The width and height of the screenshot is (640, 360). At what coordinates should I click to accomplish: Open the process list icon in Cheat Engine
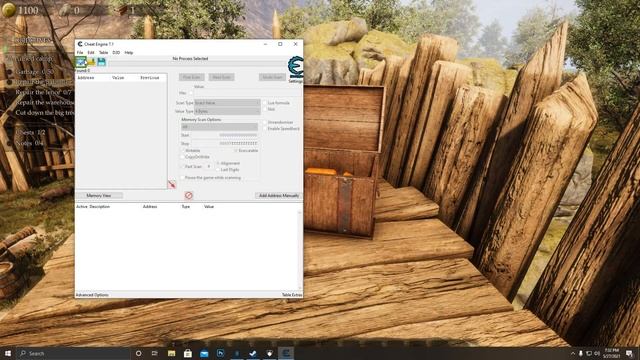pos(81,62)
